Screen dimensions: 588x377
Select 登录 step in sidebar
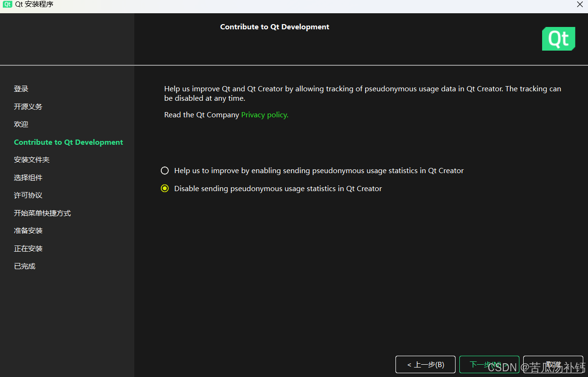21,89
